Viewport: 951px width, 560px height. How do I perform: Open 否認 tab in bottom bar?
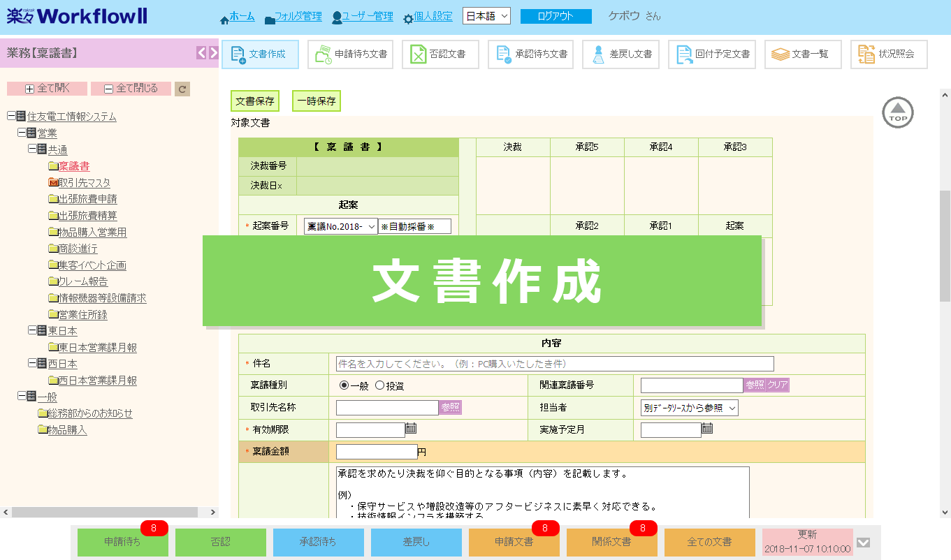coord(221,543)
